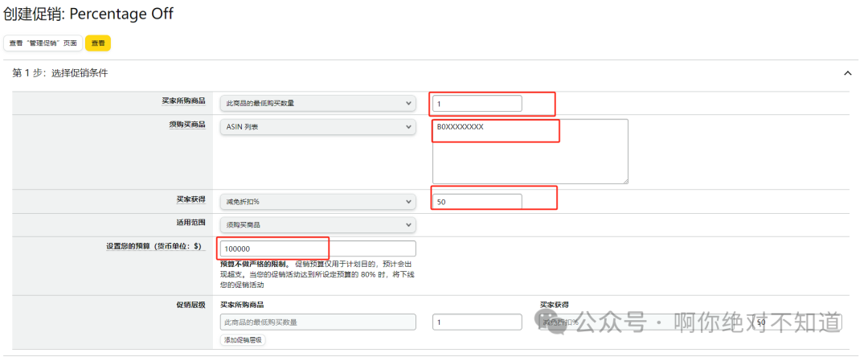Open the ASIN 列表 dropdown
868x357 pixels.
317,127
